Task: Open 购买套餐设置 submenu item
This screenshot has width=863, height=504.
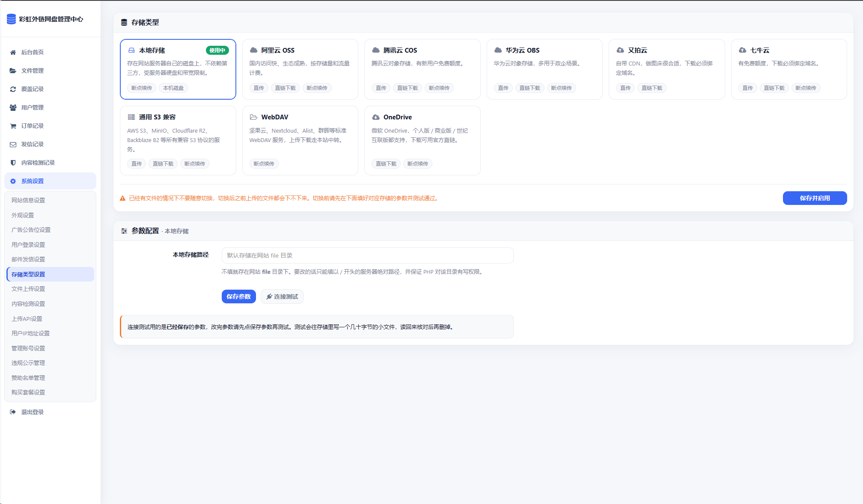Action: click(51, 392)
